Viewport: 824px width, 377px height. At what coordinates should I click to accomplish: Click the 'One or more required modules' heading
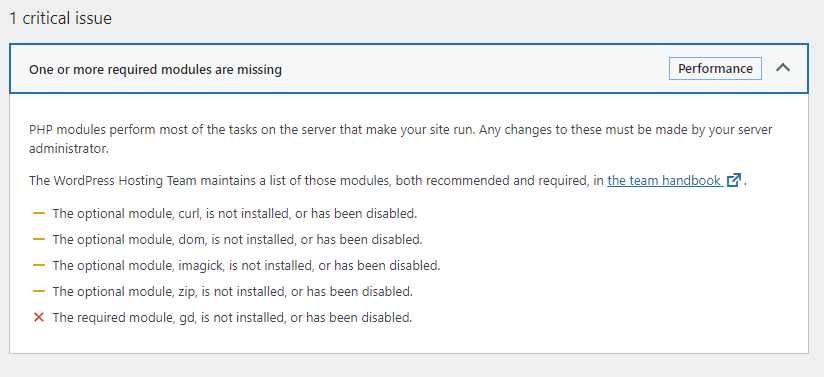click(156, 69)
